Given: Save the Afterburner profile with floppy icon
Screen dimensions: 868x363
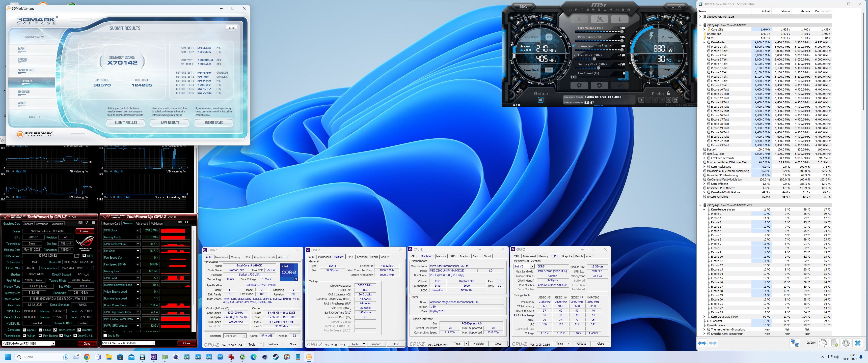Looking at the screenshot, I should pos(675,100).
